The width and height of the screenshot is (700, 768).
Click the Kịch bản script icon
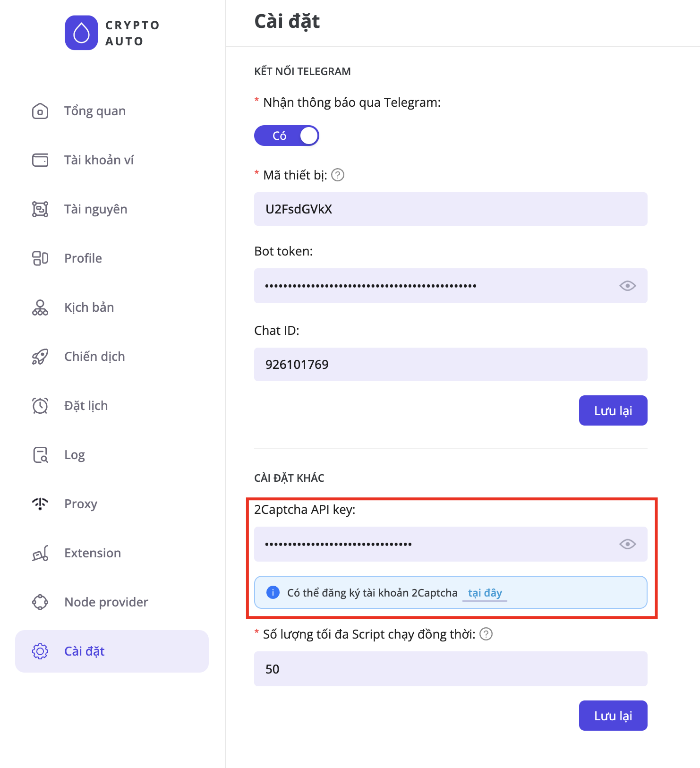pos(40,307)
